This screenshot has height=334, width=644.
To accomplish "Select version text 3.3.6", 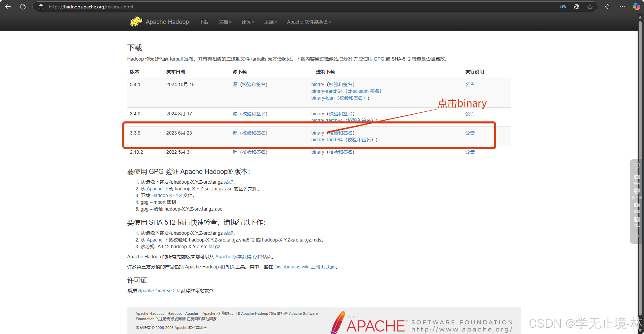I will pos(135,133).
